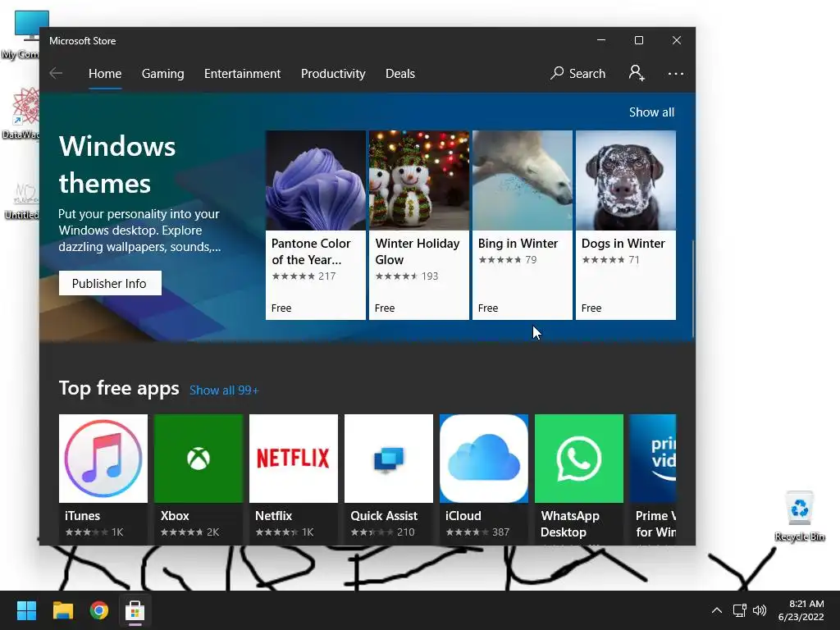Switch to the Home tab
This screenshot has width=840, height=630.
105,73
